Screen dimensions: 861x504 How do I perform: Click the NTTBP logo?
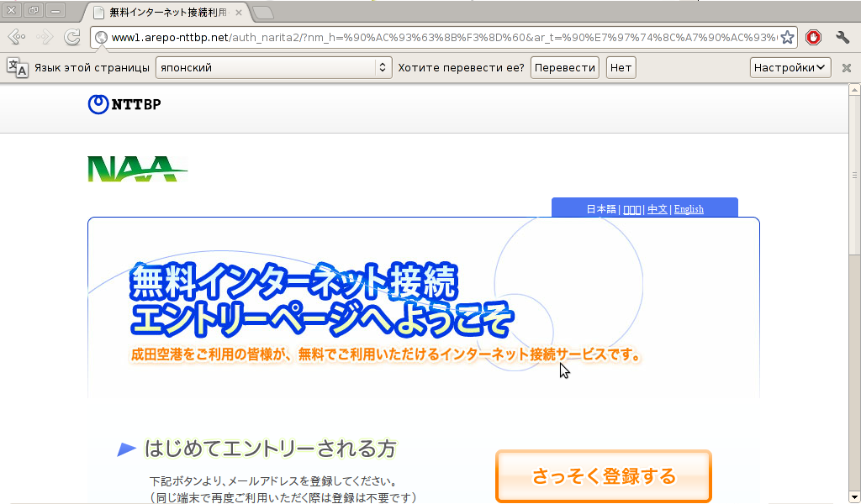tap(124, 104)
